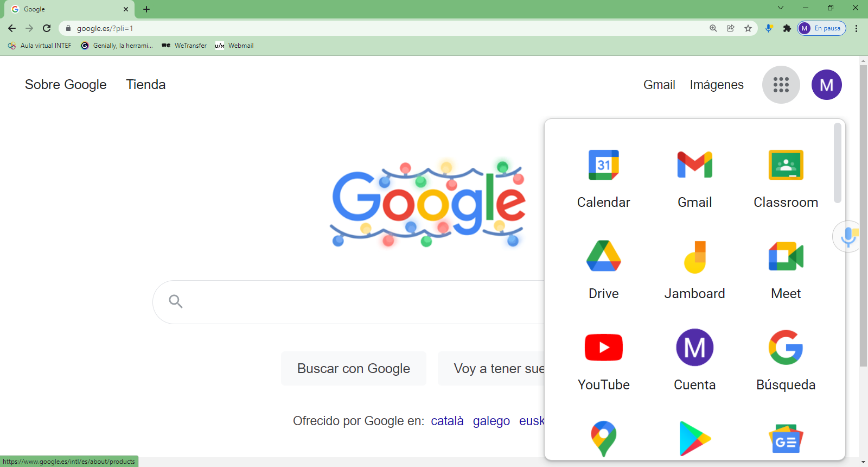Click Sobre Google link
Screen dimensions: 868x467
tap(66, 85)
